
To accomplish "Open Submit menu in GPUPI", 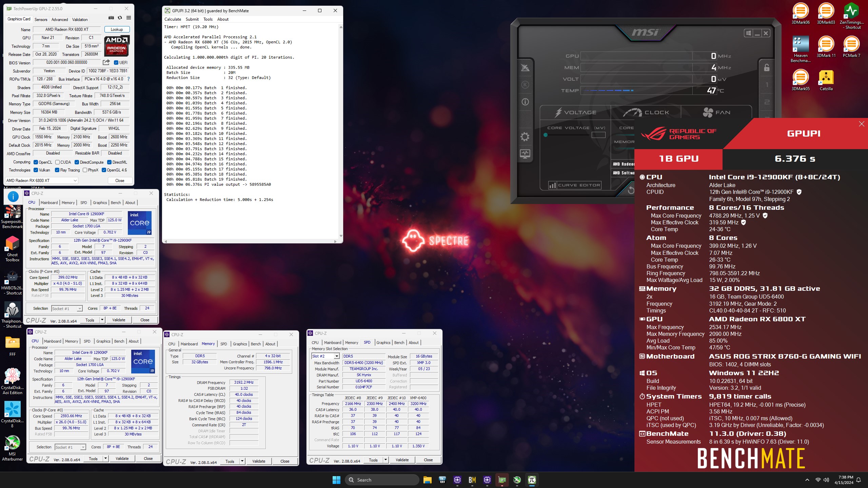I will [x=192, y=19].
